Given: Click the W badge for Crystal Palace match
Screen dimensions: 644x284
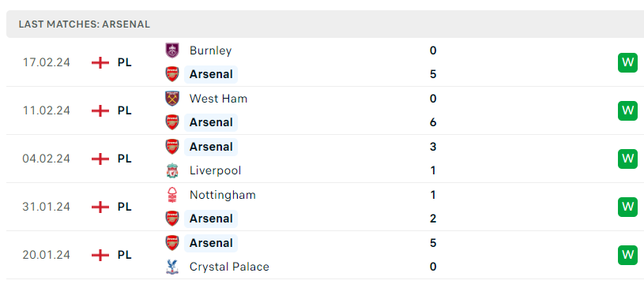Looking at the screenshot, I should click(627, 255).
